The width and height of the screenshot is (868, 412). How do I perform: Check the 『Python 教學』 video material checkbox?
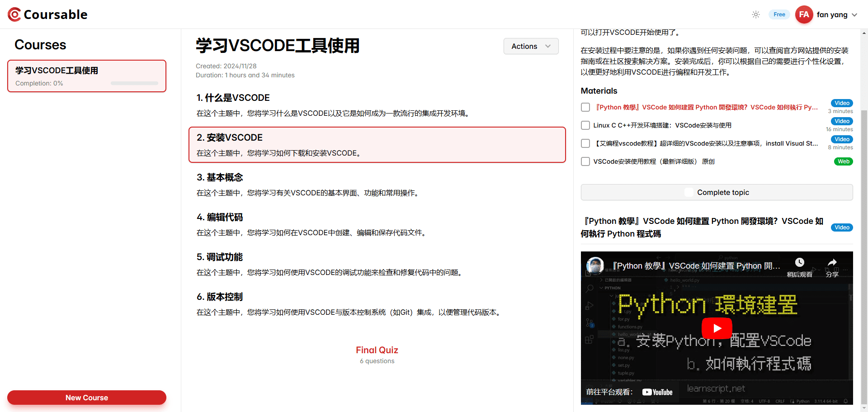[585, 107]
